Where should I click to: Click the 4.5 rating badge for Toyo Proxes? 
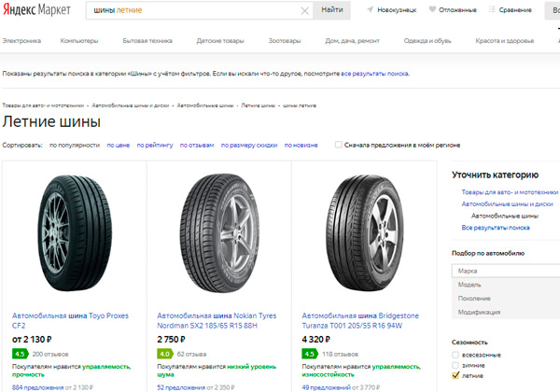(20, 355)
